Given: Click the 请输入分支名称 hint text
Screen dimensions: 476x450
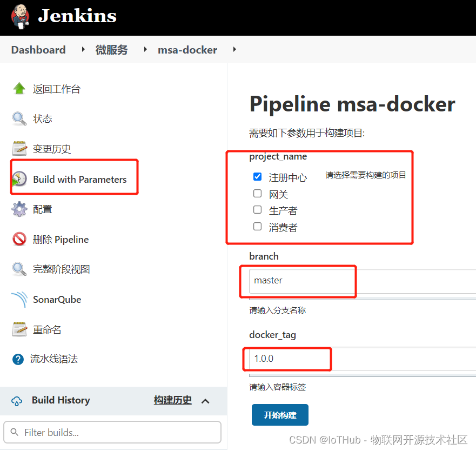Looking at the screenshot, I should click(x=278, y=310).
